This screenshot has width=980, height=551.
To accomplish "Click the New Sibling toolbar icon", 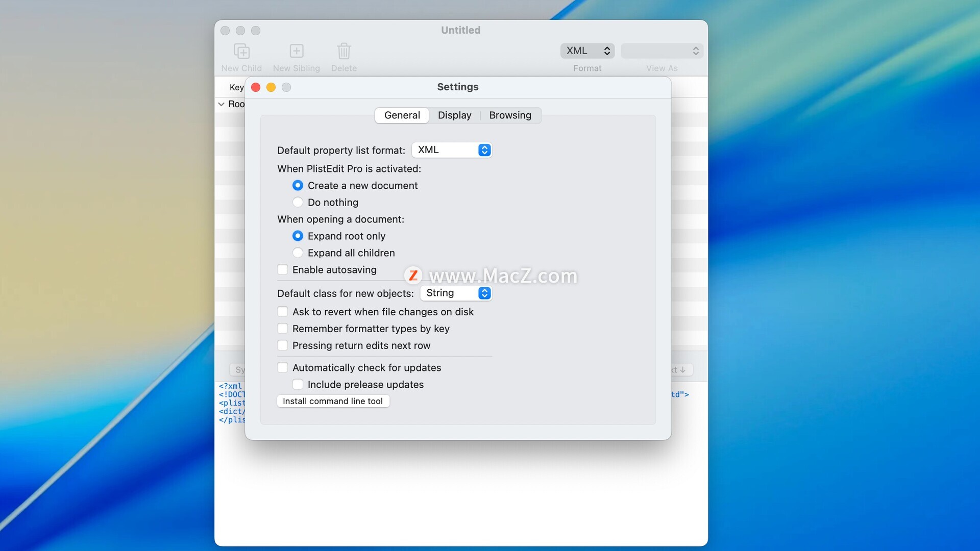I will coord(296,51).
